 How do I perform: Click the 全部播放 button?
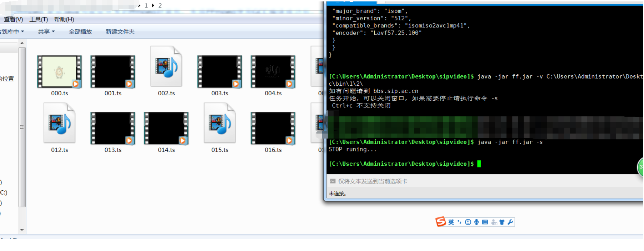coord(80,31)
